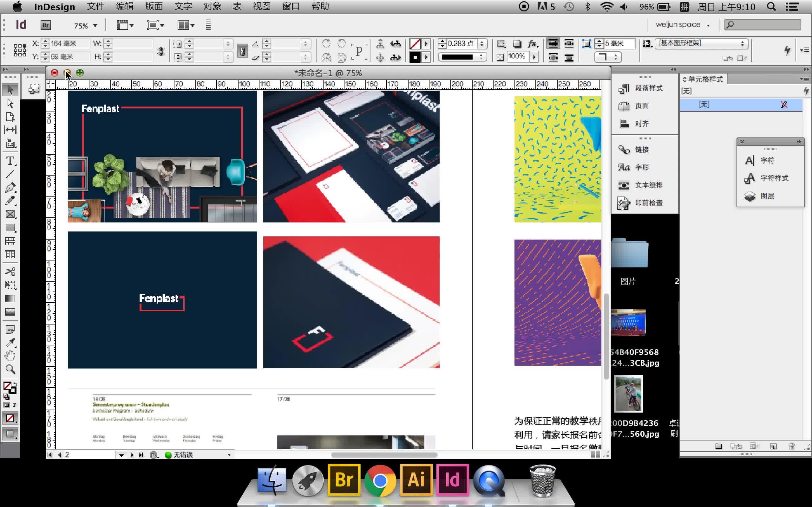Select the Scissors tool
This screenshot has width=812, height=507.
click(10, 271)
